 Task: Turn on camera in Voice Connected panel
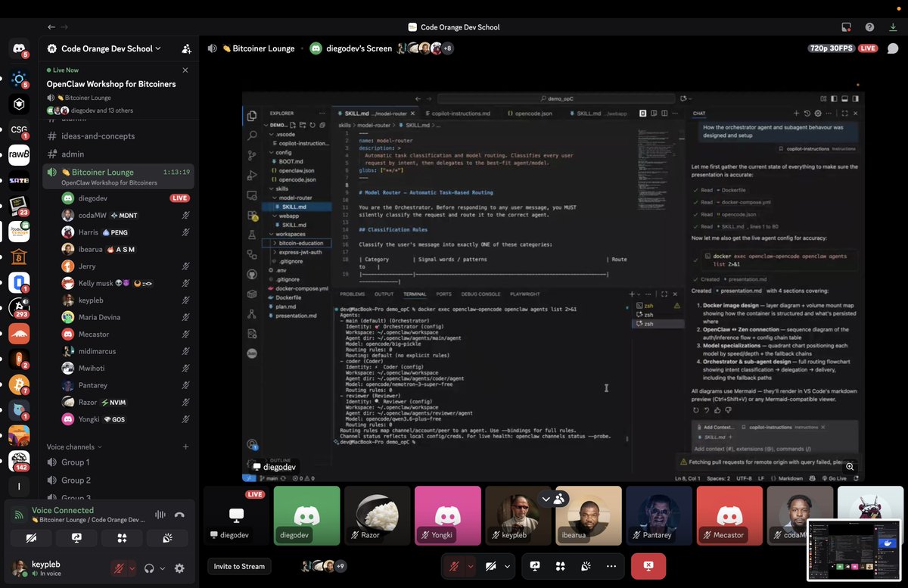32,537
